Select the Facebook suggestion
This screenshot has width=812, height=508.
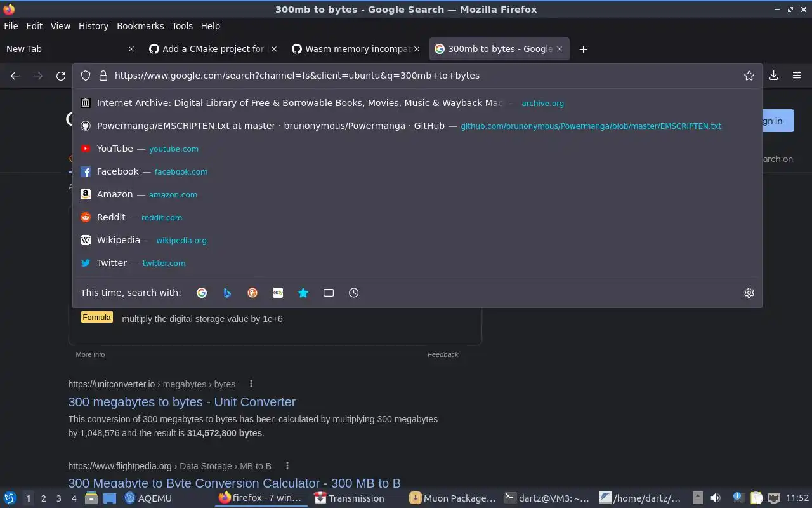417,171
